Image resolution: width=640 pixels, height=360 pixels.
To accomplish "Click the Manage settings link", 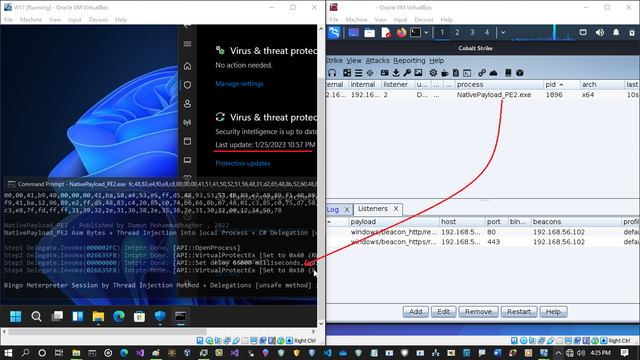I will click(239, 84).
